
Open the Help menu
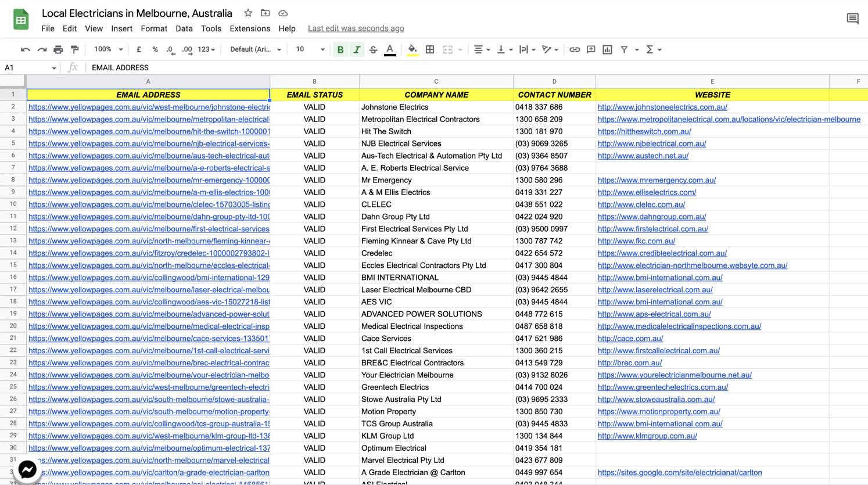[287, 28]
